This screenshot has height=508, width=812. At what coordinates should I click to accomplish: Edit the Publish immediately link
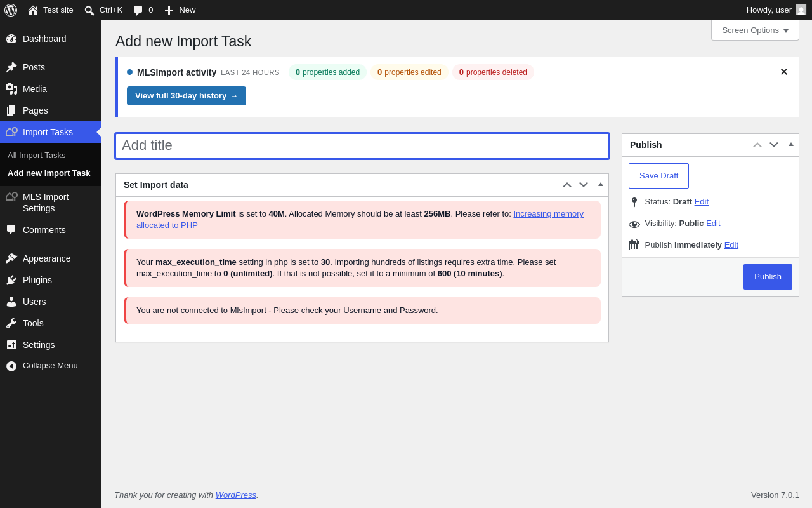pyautogui.click(x=731, y=244)
